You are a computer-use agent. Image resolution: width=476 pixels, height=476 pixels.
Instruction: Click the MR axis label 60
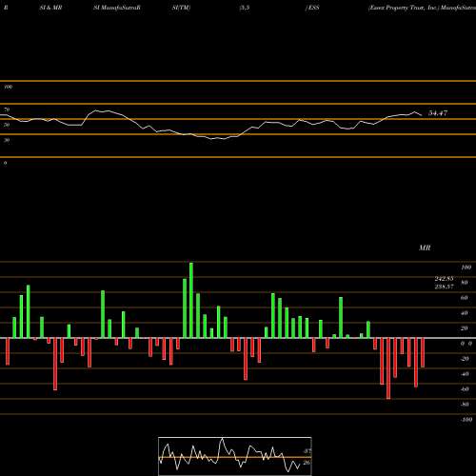click(464, 298)
